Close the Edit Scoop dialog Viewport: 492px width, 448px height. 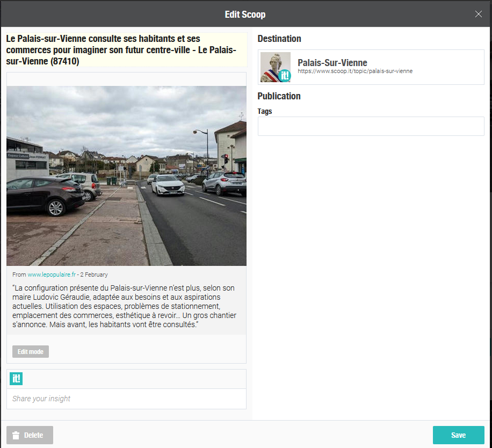pyautogui.click(x=478, y=14)
